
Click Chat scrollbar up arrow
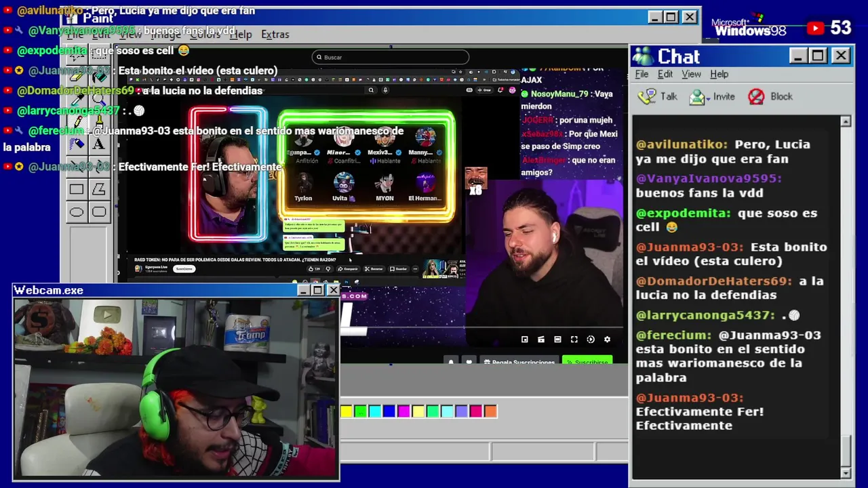point(846,121)
